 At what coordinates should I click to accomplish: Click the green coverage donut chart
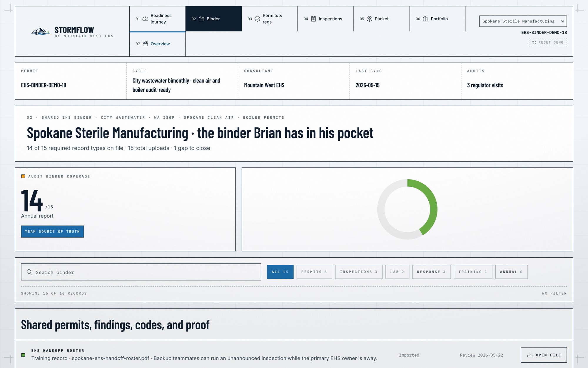(407, 209)
